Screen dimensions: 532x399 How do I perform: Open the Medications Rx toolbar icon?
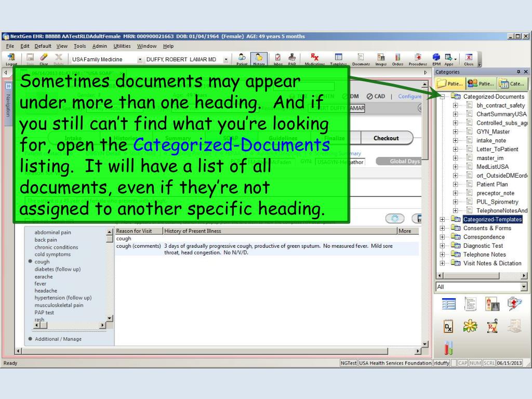click(314, 59)
